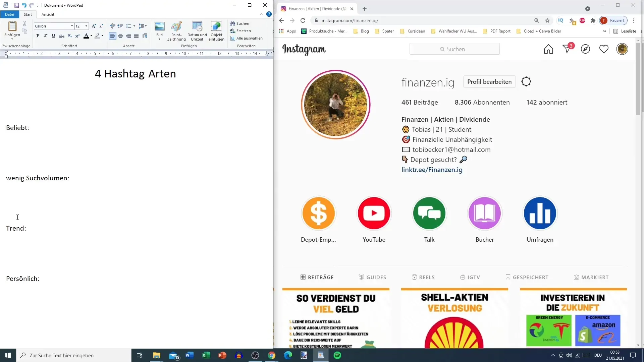Click Alle auswählen in WordPad
The image size is (644, 362).
pos(246,38)
